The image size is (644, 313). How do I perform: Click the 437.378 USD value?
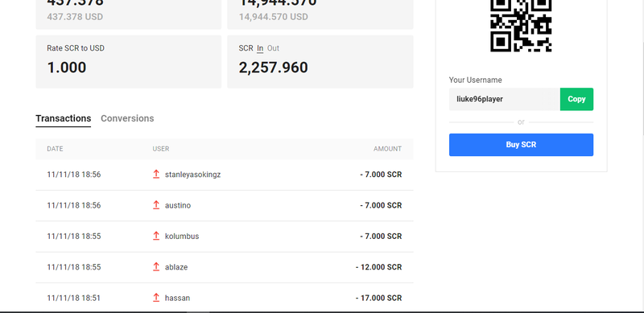75,17
